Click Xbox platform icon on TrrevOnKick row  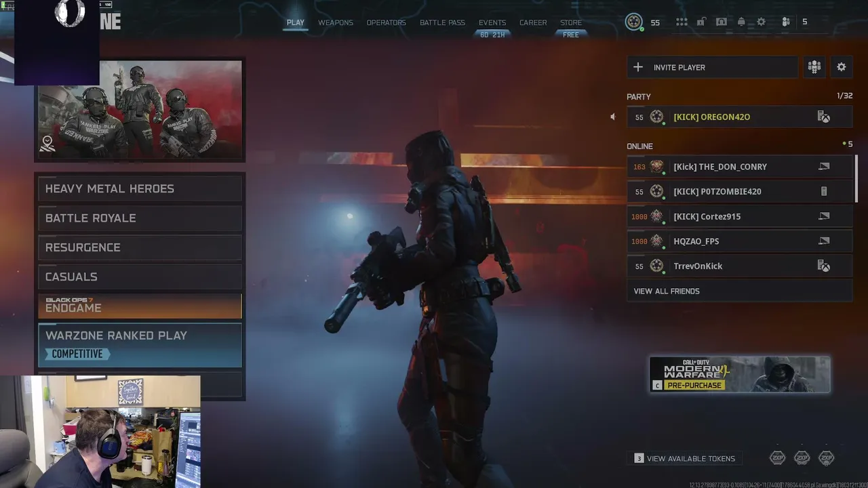823,266
